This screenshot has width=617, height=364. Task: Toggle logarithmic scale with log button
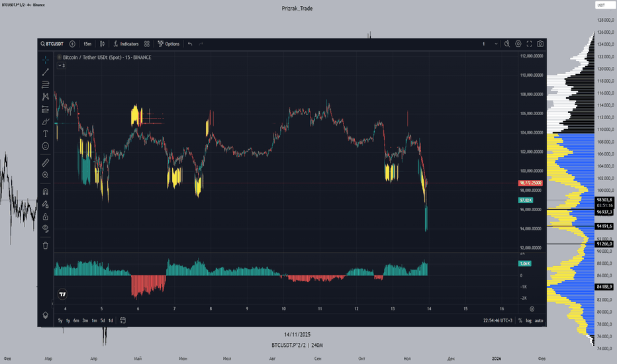(x=529, y=321)
